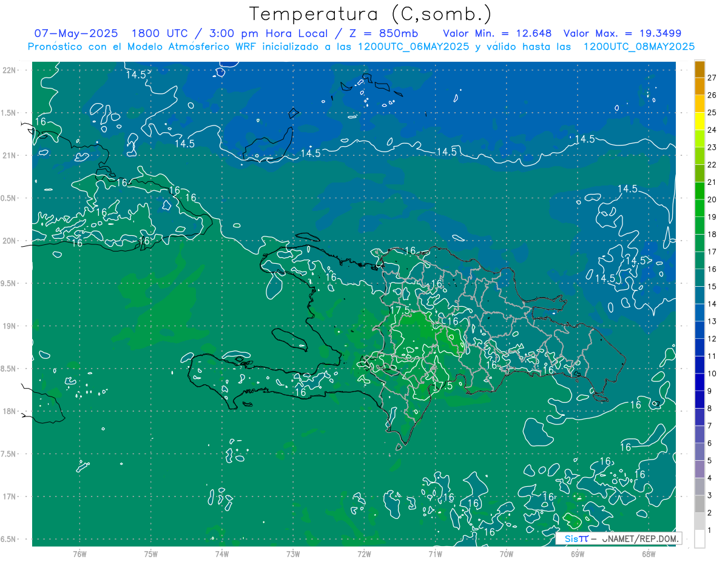Pick the green swatch between 19 and 20
The width and height of the screenshot is (728, 562).
click(x=699, y=209)
